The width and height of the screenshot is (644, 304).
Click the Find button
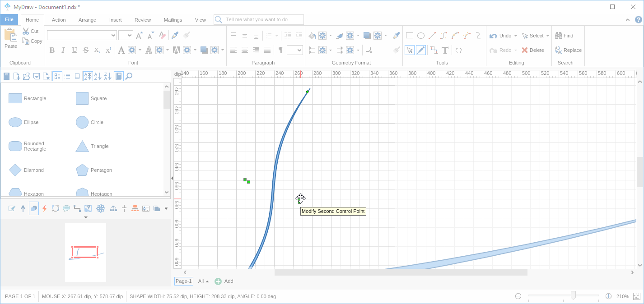click(564, 36)
